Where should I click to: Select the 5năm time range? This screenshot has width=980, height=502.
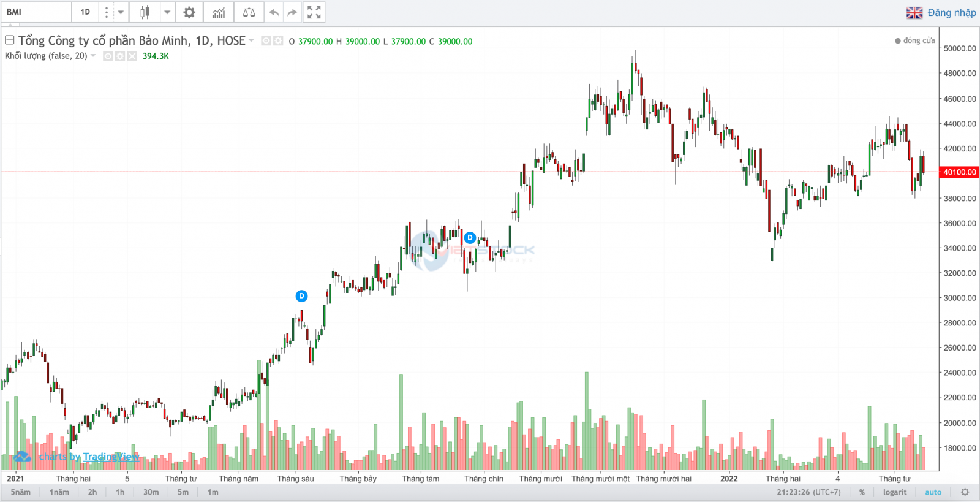point(21,492)
